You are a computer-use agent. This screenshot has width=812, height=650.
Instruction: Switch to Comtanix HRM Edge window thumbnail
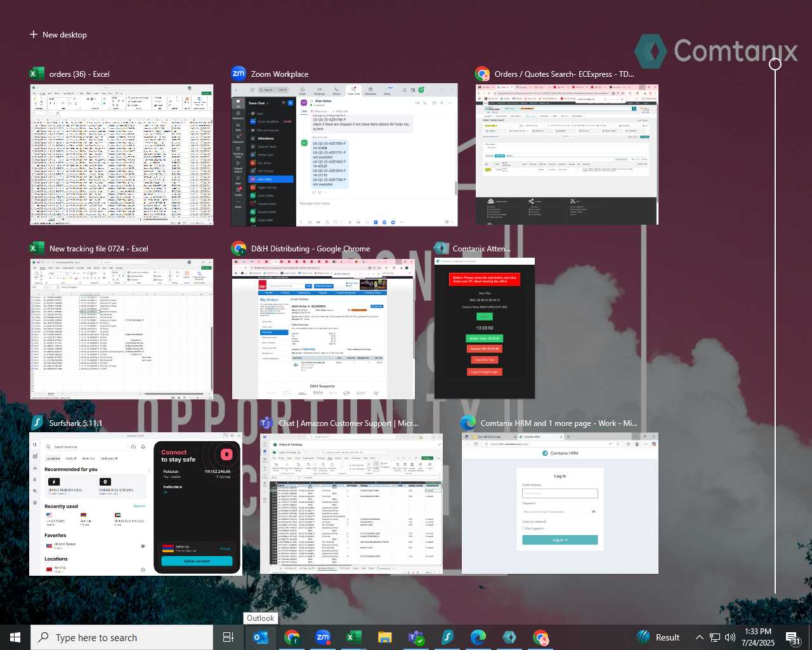coord(560,503)
